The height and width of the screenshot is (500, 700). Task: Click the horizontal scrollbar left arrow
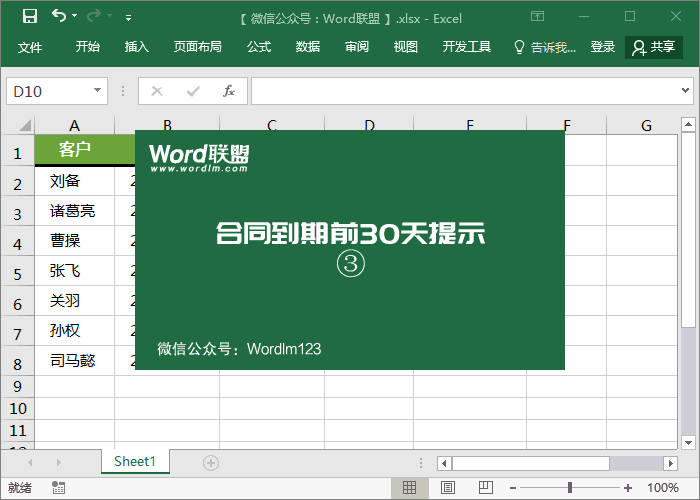click(x=444, y=463)
